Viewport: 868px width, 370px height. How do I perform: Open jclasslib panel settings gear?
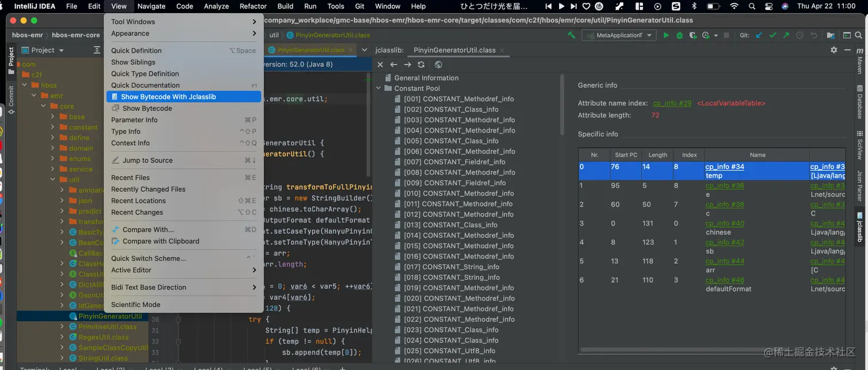click(x=834, y=50)
